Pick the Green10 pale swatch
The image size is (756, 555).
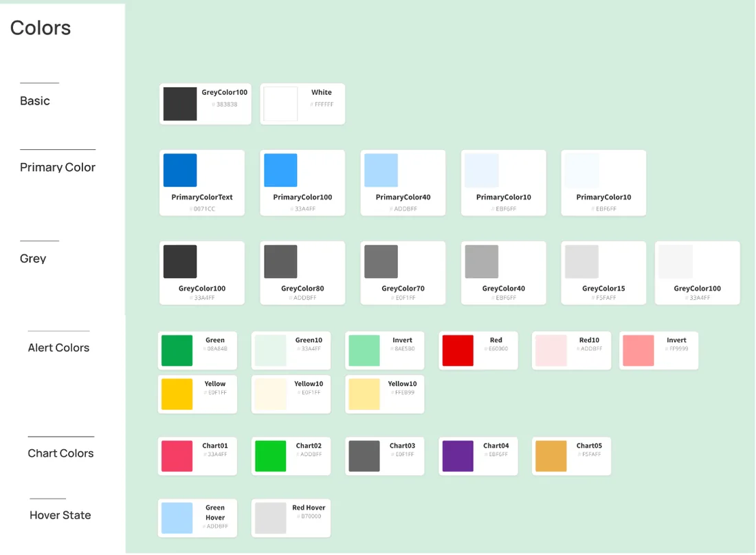pos(271,350)
